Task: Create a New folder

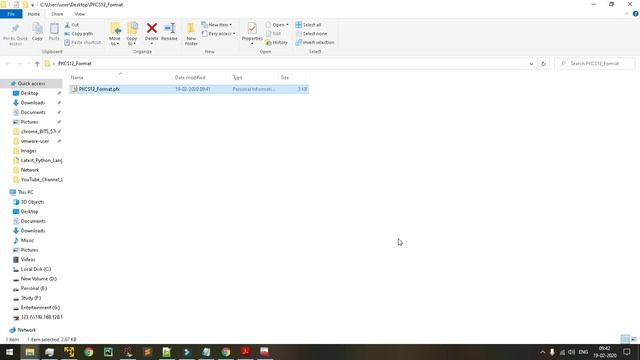Action: click(191, 34)
